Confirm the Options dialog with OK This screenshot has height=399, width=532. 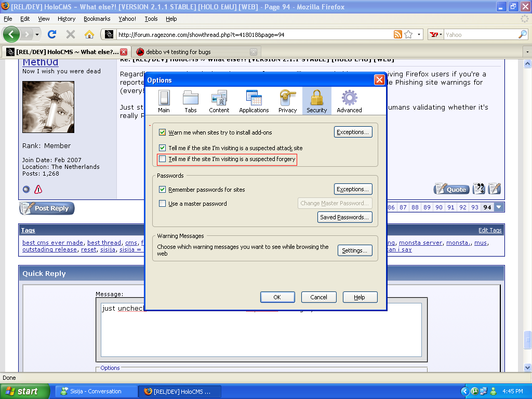coord(277,297)
